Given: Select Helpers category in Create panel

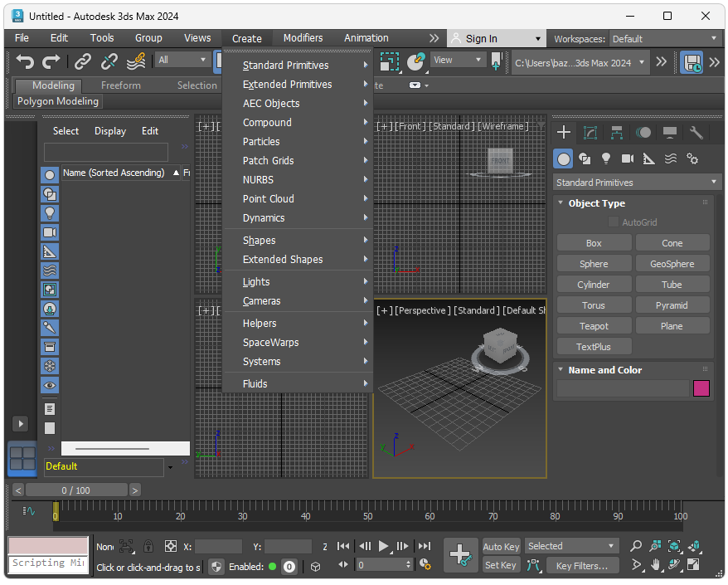Looking at the screenshot, I should click(648, 159).
